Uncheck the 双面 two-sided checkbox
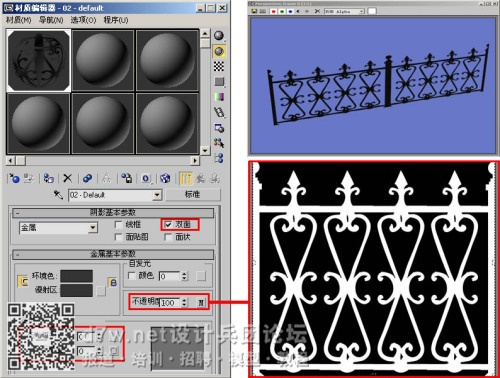Image resolution: width=500 pixels, height=378 pixels. 168,225
